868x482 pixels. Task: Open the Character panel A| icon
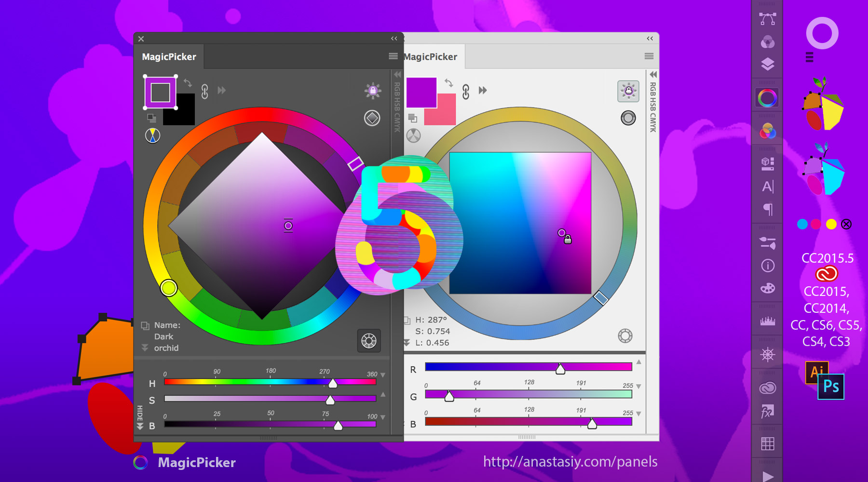click(768, 187)
